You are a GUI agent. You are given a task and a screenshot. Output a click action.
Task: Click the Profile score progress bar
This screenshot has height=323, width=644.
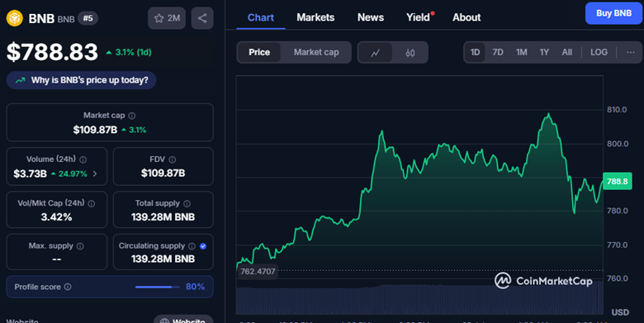[158, 287]
